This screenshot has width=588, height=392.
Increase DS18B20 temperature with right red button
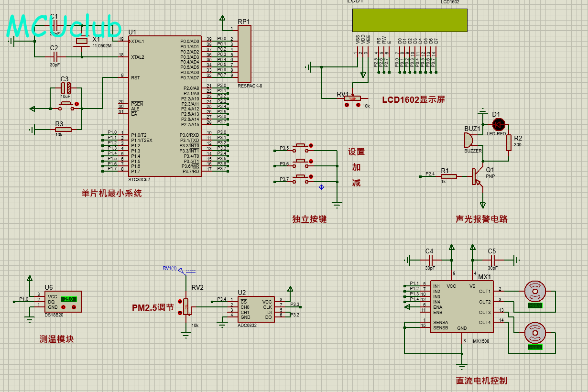pos(74,307)
